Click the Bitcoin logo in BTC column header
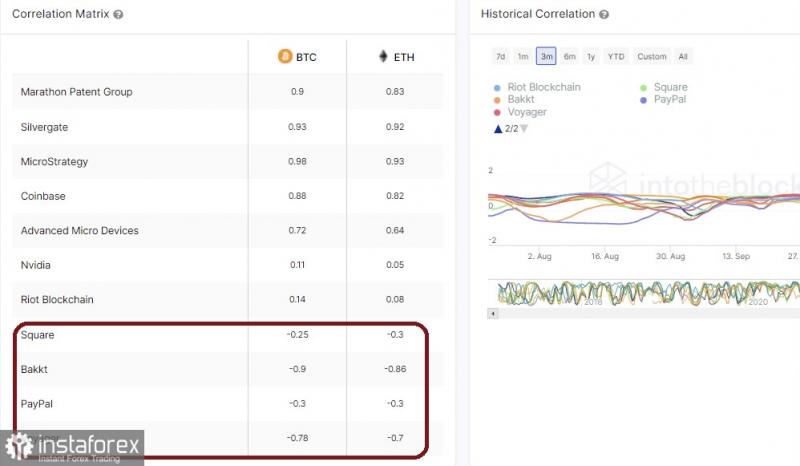The height and width of the screenshot is (466, 800). [x=285, y=56]
